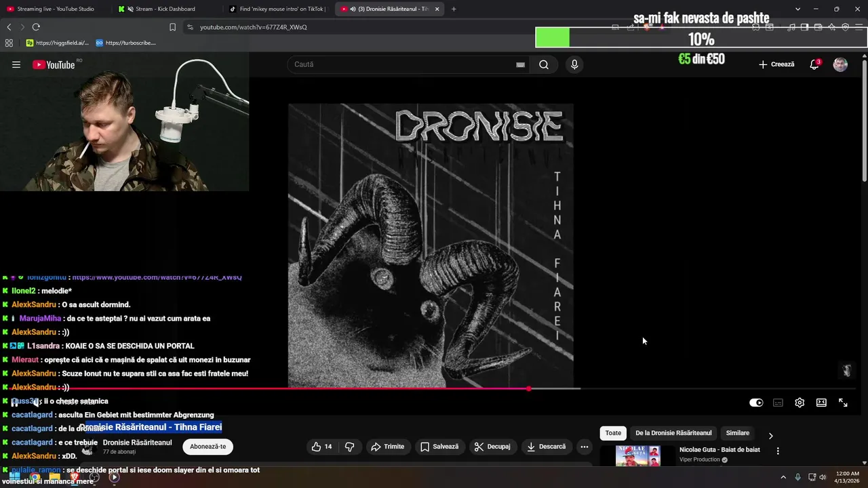Select the Similare filter chip

(x=738, y=433)
